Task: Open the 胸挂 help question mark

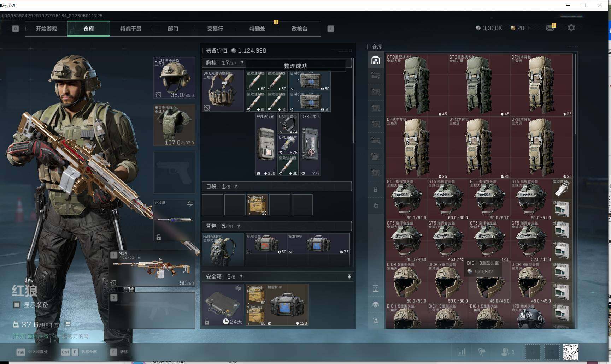Action: (242, 63)
